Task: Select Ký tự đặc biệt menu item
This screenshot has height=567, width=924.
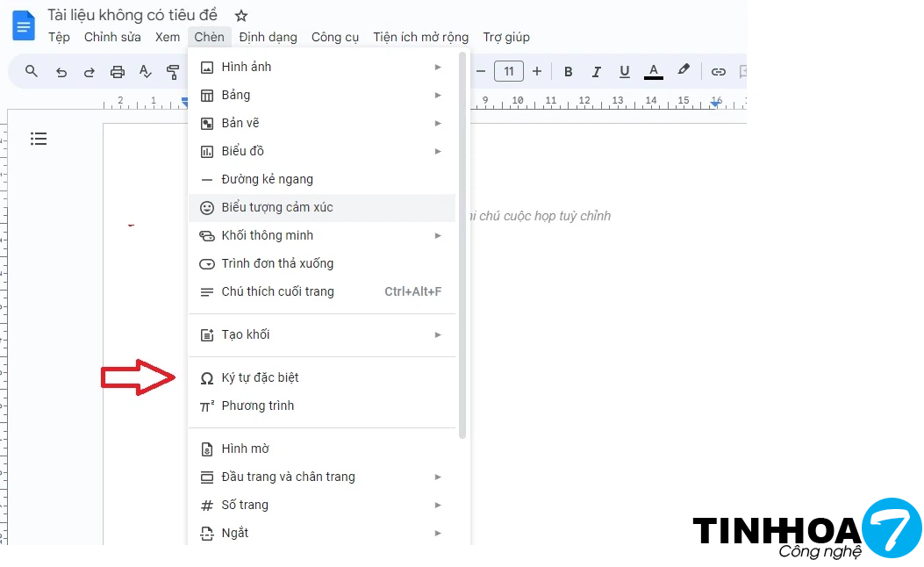Action: tap(260, 377)
